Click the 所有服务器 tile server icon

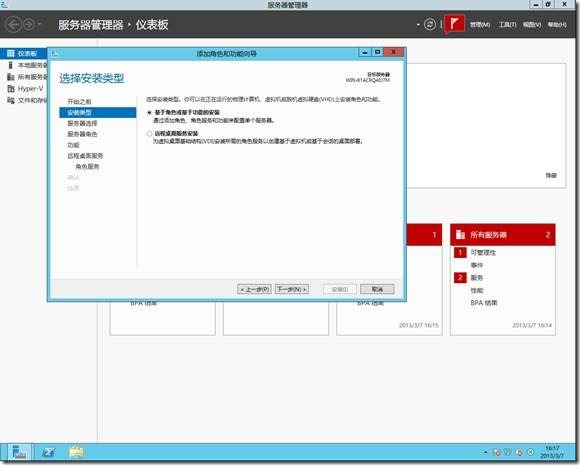(x=460, y=235)
